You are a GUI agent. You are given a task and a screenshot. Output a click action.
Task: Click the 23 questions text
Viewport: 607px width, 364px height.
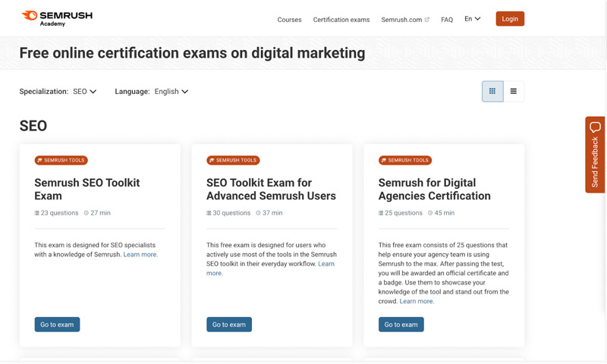coord(60,213)
